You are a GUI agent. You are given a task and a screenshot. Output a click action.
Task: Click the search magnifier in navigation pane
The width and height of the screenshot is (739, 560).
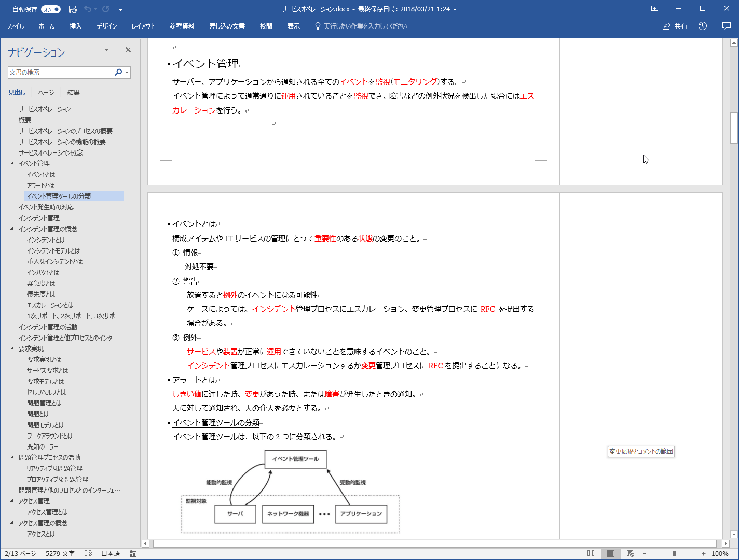pos(118,72)
